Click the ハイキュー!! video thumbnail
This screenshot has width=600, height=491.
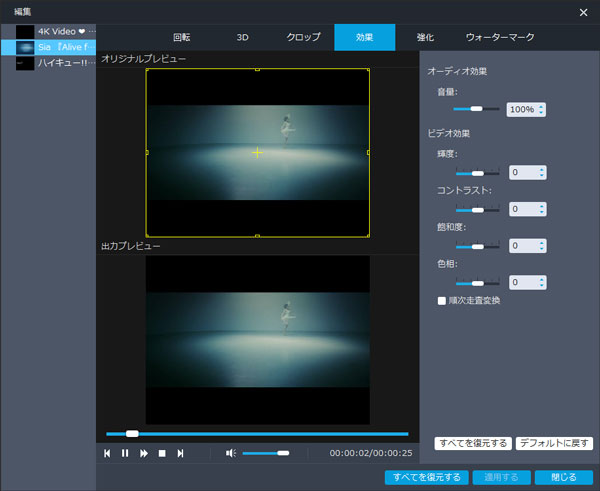click(25, 63)
